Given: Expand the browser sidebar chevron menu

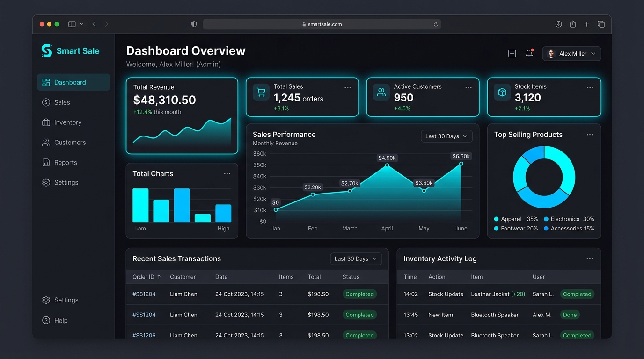Looking at the screenshot, I should (82, 24).
